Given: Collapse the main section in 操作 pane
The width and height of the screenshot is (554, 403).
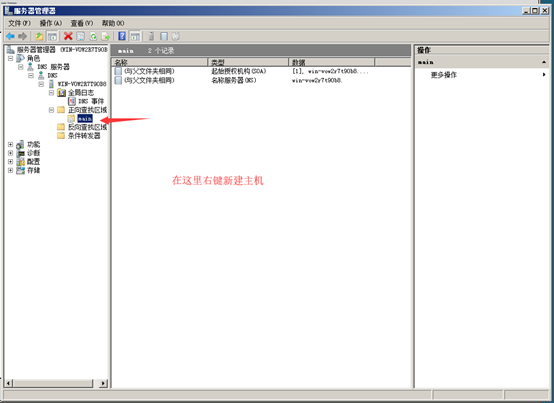Looking at the screenshot, I should pos(544,62).
